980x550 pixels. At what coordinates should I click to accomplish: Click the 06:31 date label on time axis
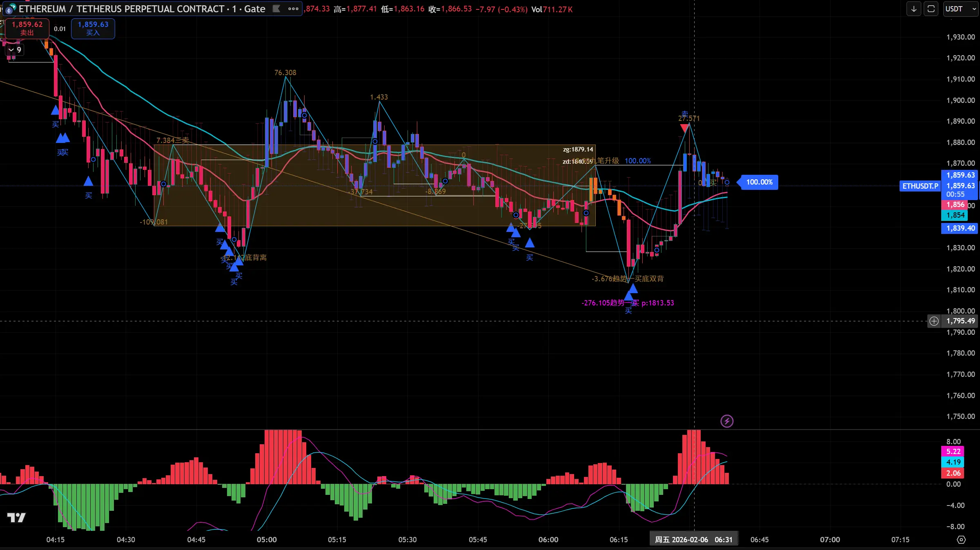click(693, 540)
